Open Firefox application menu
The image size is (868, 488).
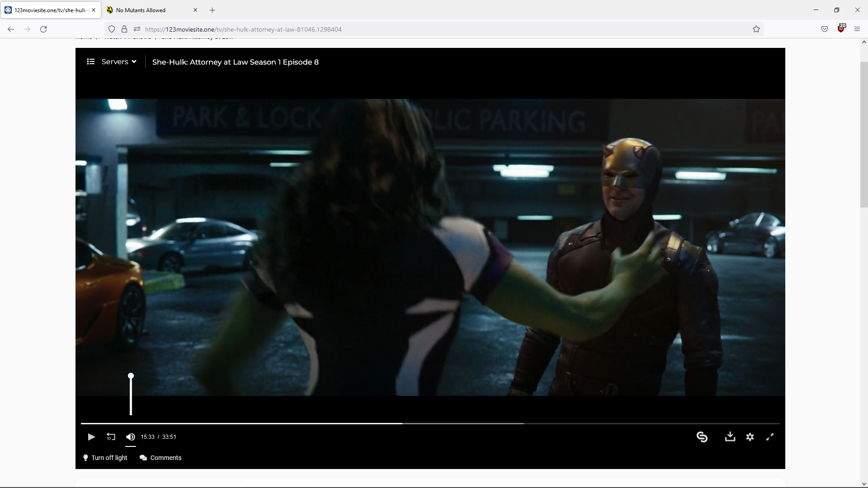point(857,29)
